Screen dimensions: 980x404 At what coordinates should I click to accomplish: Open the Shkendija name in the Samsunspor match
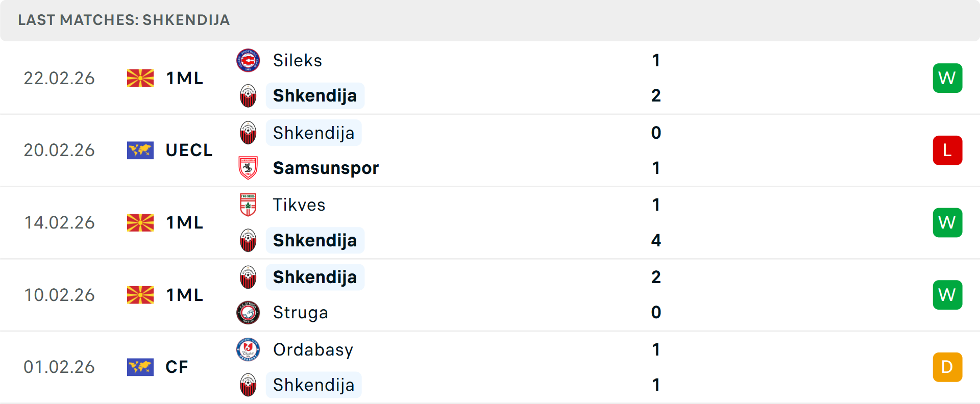313,133
